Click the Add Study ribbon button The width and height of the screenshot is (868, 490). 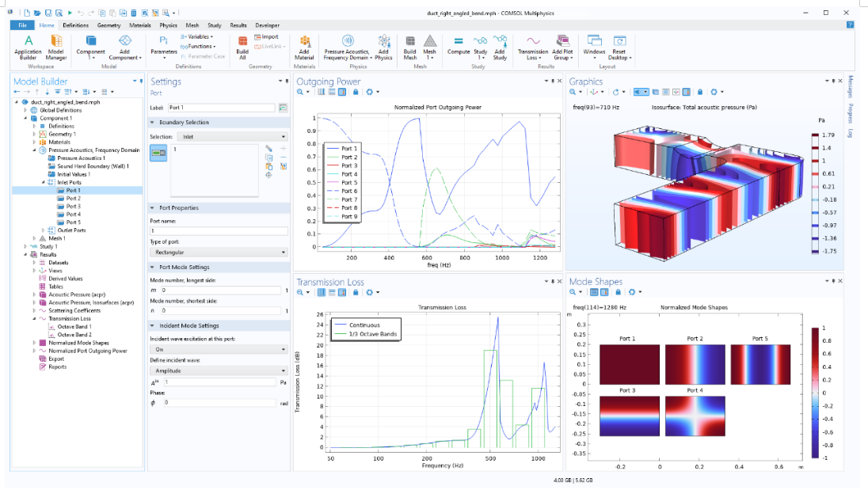click(x=500, y=47)
